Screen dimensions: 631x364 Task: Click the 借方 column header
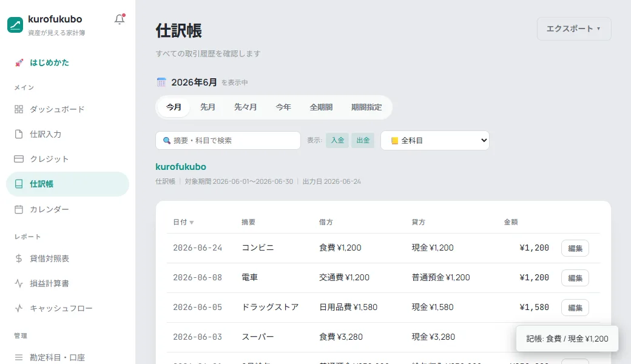pos(326,223)
